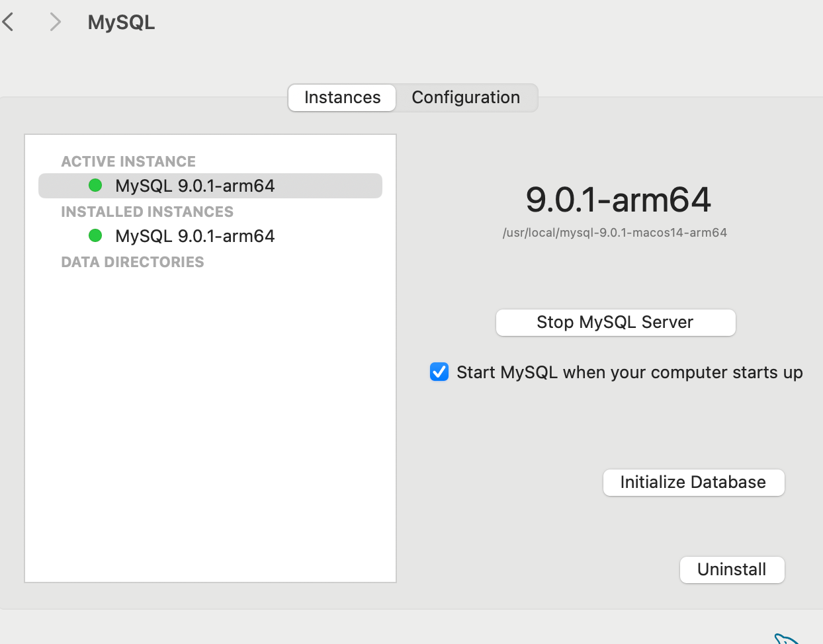The height and width of the screenshot is (644, 823).
Task: Click the Uninstall button
Action: coord(732,570)
